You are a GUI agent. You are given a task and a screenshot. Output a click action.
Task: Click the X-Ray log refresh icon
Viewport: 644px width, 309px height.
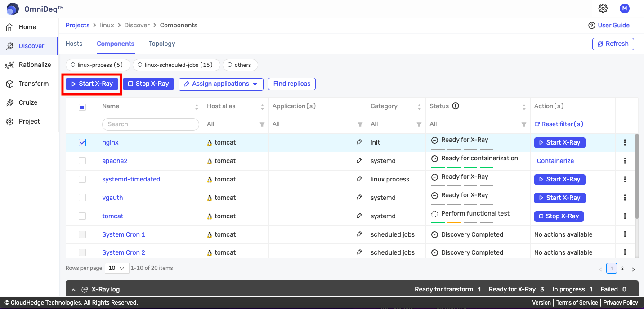click(x=84, y=290)
